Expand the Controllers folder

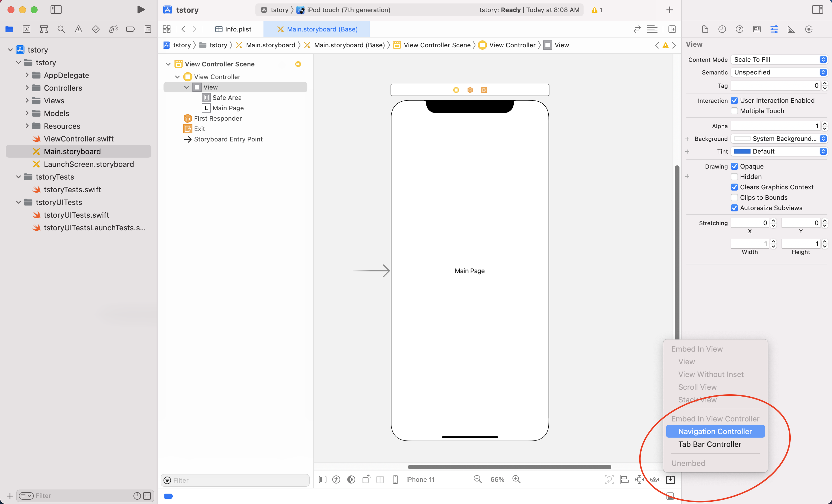tap(27, 88)
